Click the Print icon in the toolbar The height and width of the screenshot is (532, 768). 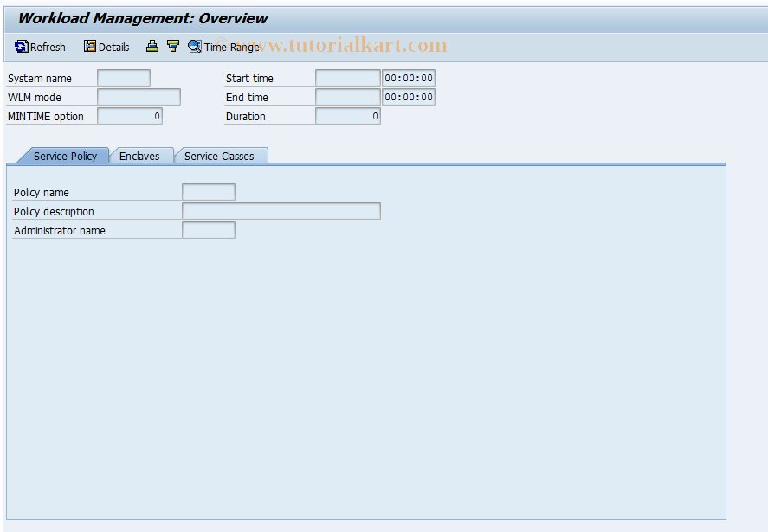(152, 46)
